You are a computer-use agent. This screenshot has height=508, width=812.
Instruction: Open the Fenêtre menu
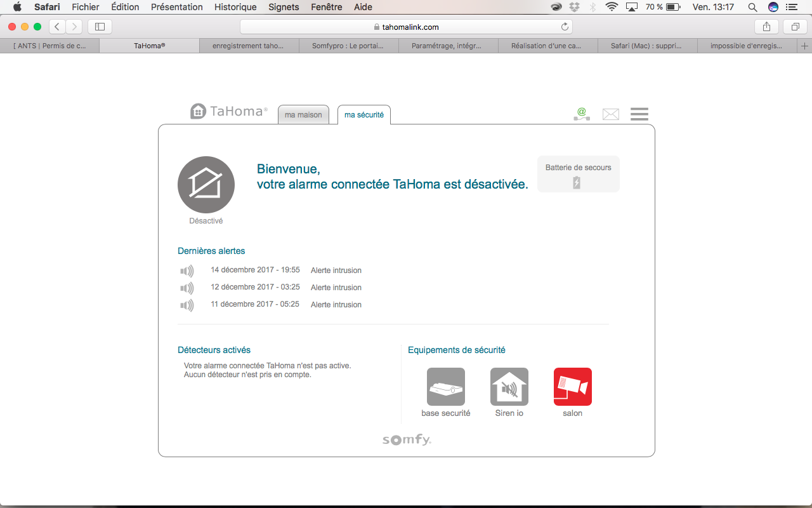pyautogui.click(x=327, y=7)
